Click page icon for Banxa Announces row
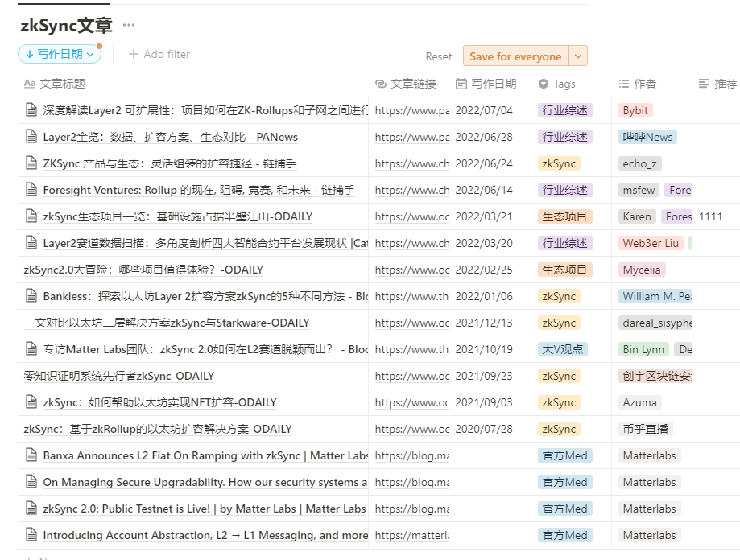 click(x=31, y=455)
